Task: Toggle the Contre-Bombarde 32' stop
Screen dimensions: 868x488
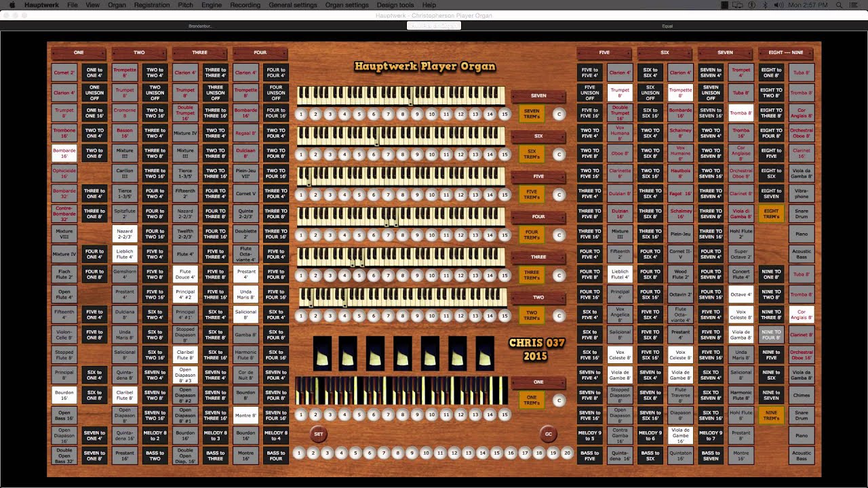Action: pos(64,213)
